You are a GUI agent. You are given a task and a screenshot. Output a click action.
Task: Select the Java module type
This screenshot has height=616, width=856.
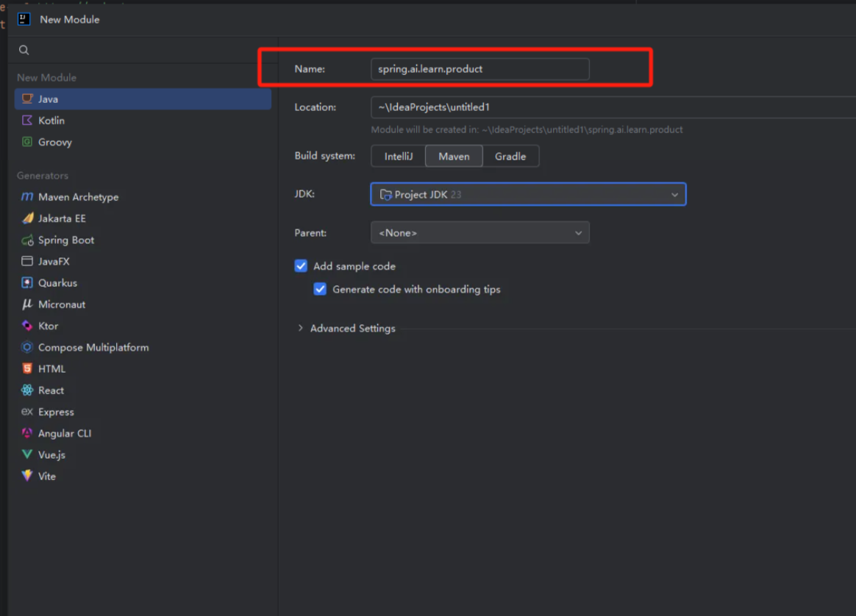[x=143, y=99]
